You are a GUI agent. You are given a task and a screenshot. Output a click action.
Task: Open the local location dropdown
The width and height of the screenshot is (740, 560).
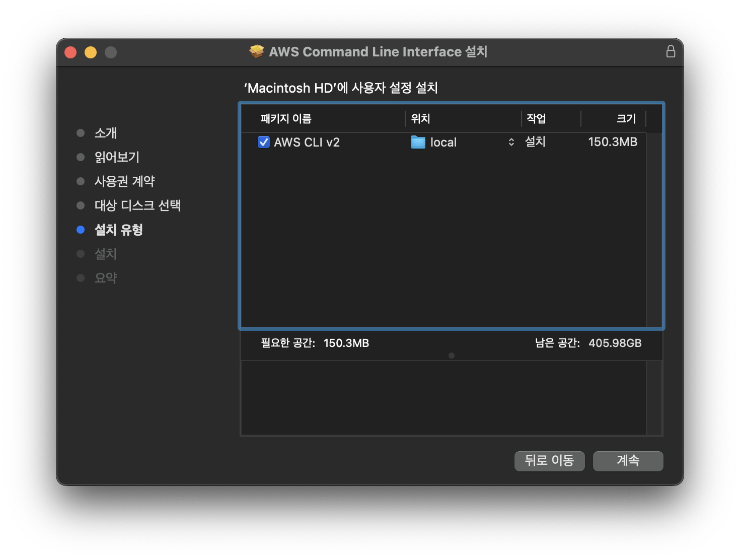point(511,142)
